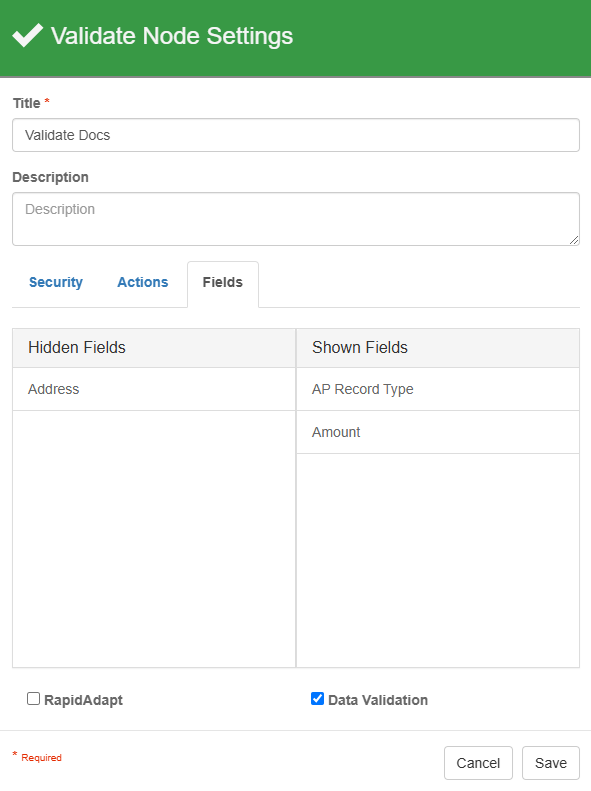Save the node settings

point(551,763)
